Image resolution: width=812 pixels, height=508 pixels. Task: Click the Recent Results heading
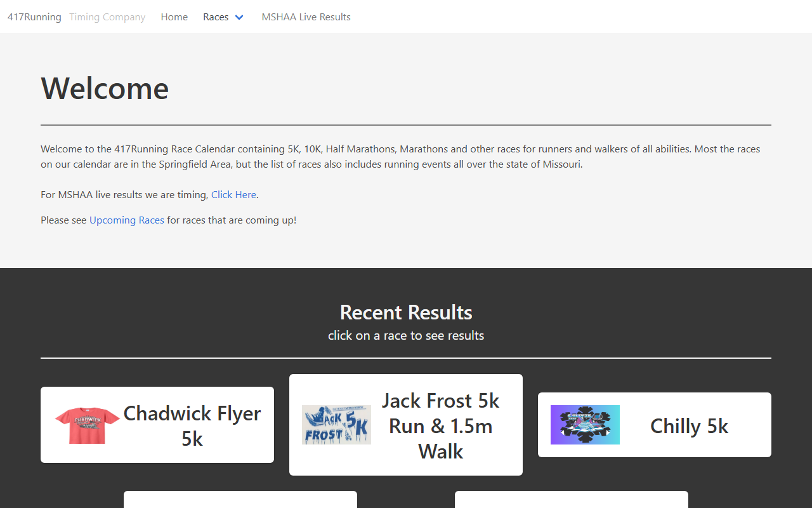pos(406,312)
